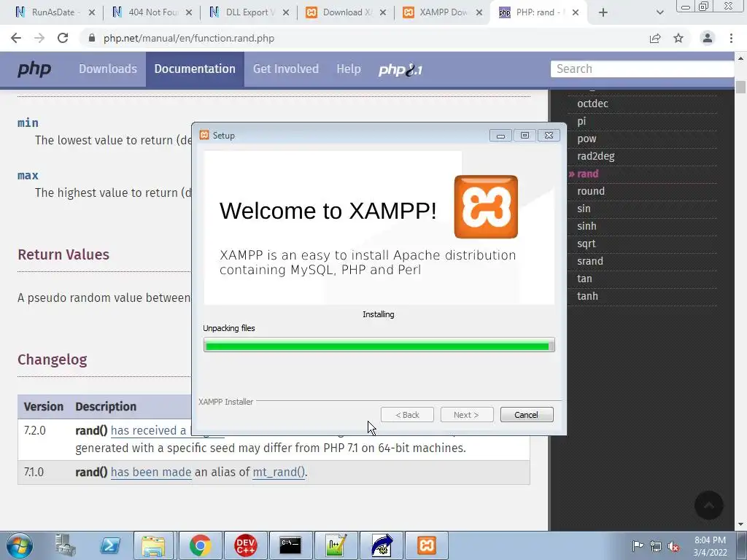
Task: Open the Downloads menu on php.net
Action: coord(108,69)
